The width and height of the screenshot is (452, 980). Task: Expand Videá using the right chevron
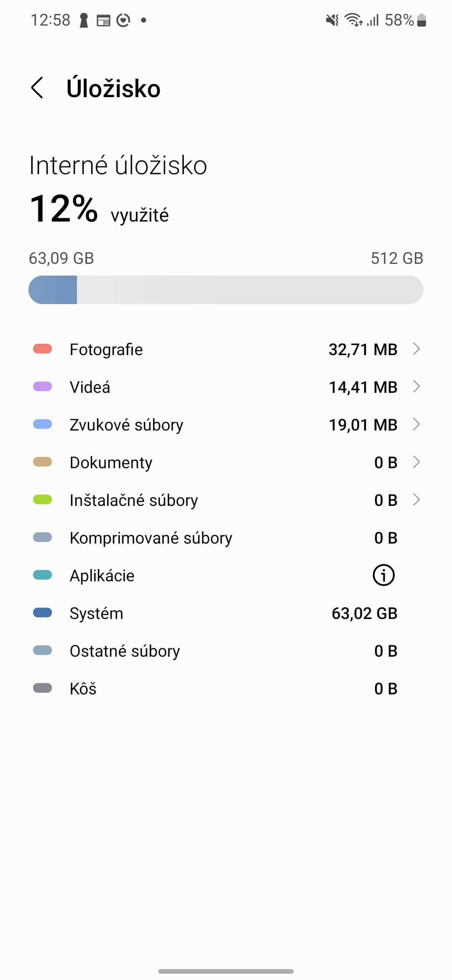coord(416,387)
